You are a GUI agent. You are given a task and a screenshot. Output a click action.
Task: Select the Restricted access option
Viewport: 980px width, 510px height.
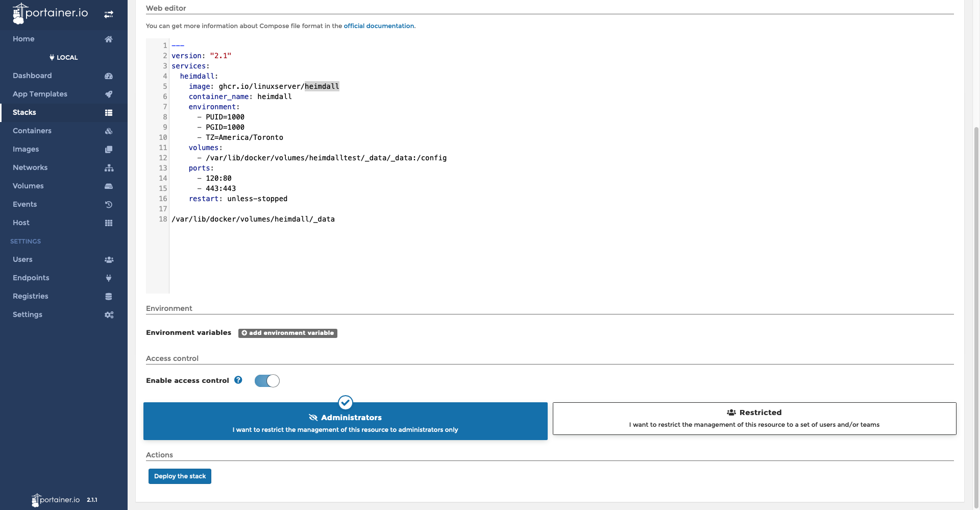(754, 419)
